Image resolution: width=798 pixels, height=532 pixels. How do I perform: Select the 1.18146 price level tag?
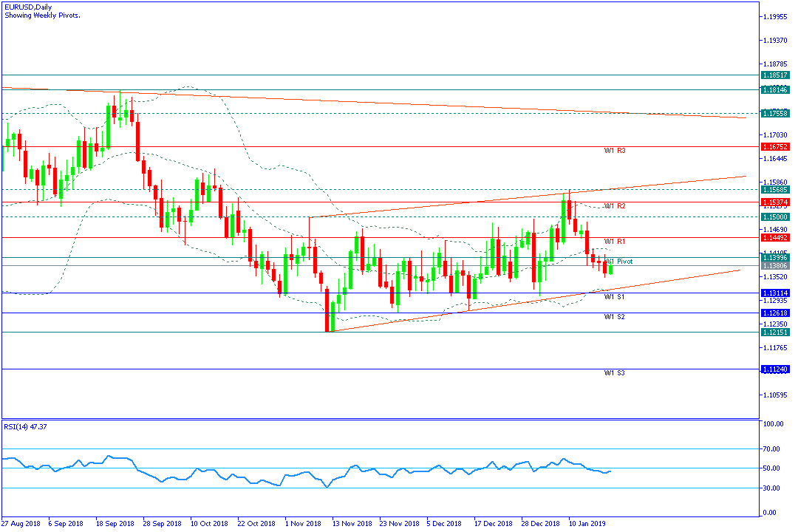775,89
